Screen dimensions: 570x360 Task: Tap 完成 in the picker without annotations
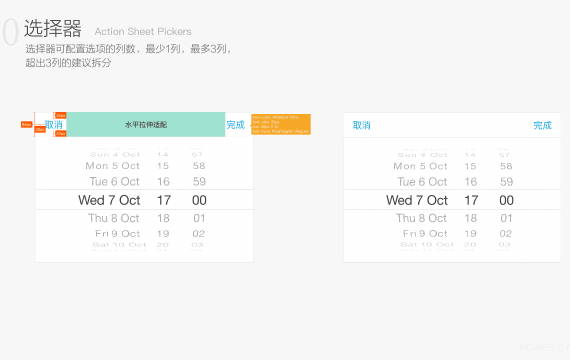click(542, 125)
